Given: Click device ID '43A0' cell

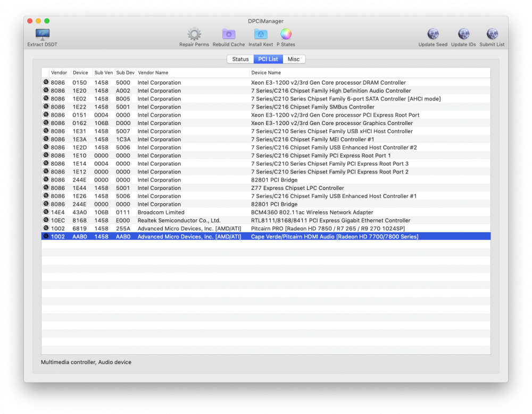Looking at the screenshot, I should [x=79, y=212].
